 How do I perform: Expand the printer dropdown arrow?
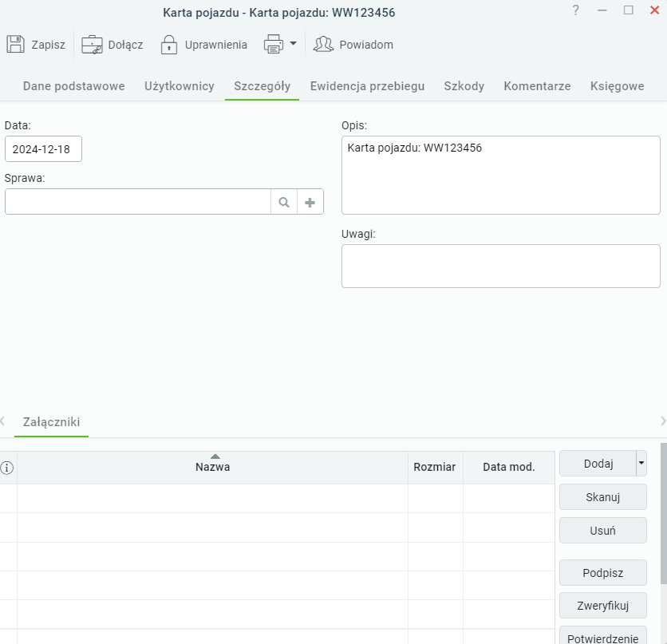click(x=293, y=43)
